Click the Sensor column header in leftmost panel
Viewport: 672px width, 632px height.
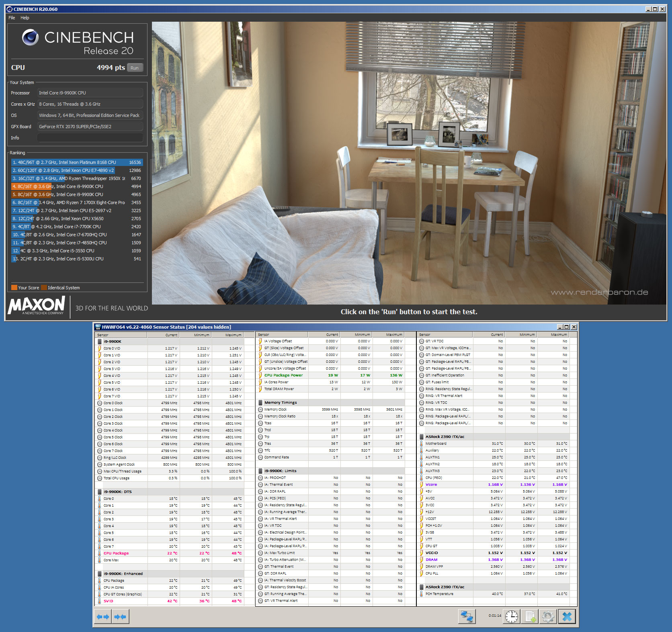121,335
